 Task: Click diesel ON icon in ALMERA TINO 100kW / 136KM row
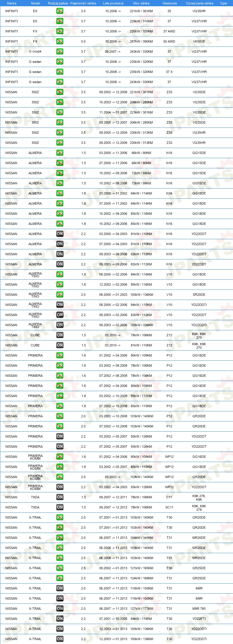60,325
